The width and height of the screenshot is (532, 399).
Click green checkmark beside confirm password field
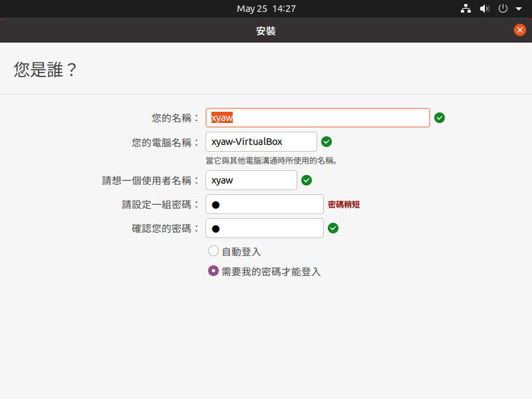click(x=333, y=228)
